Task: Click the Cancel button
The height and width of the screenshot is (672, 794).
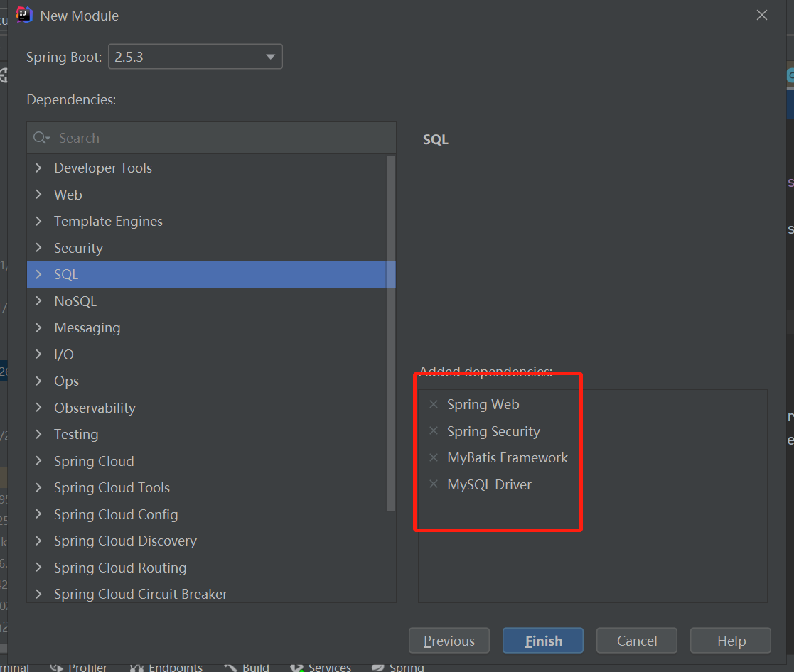Action: pyautogui.click(x=636, y=641)
